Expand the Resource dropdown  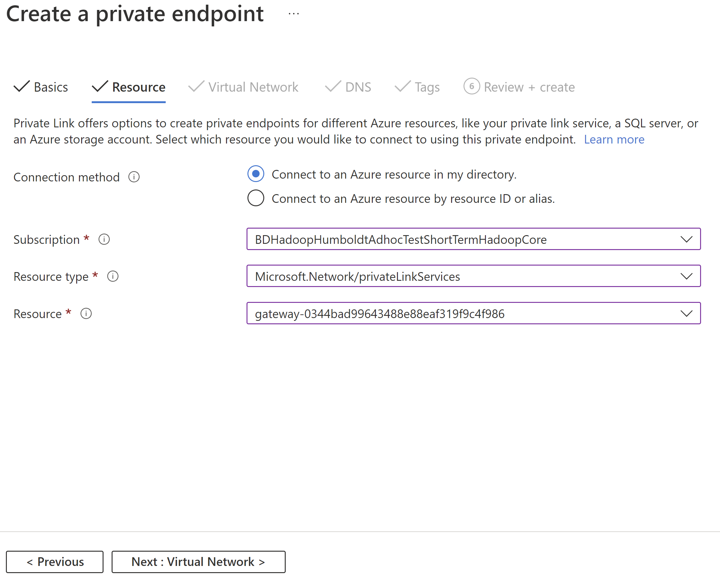click(x=686, y=313)
